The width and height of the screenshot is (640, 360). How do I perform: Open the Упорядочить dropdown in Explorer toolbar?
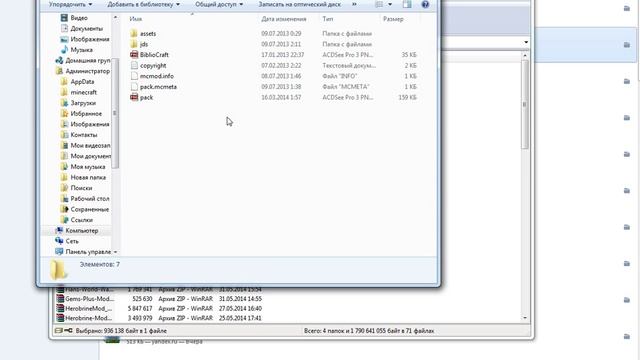pyautogui.click(x=70, y=4)
